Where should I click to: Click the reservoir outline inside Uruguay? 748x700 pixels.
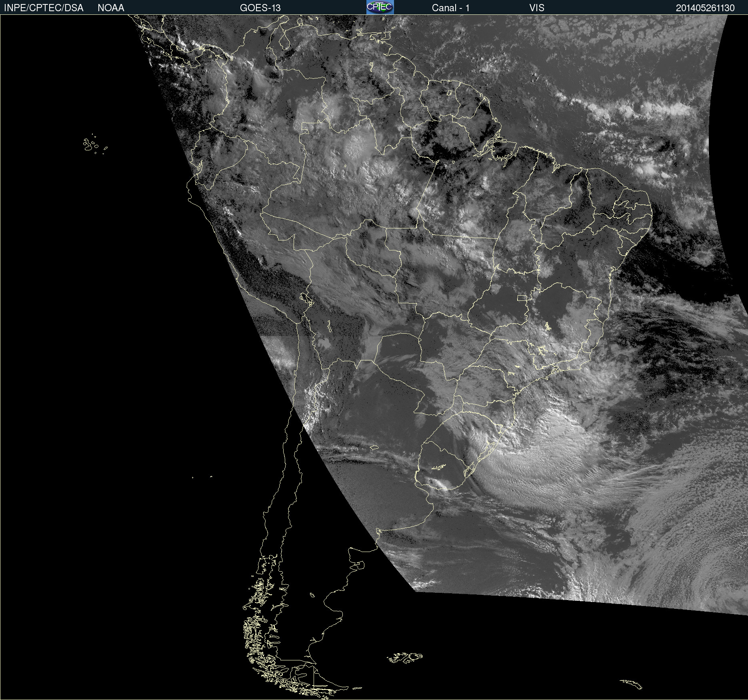(x=439, y=467)
